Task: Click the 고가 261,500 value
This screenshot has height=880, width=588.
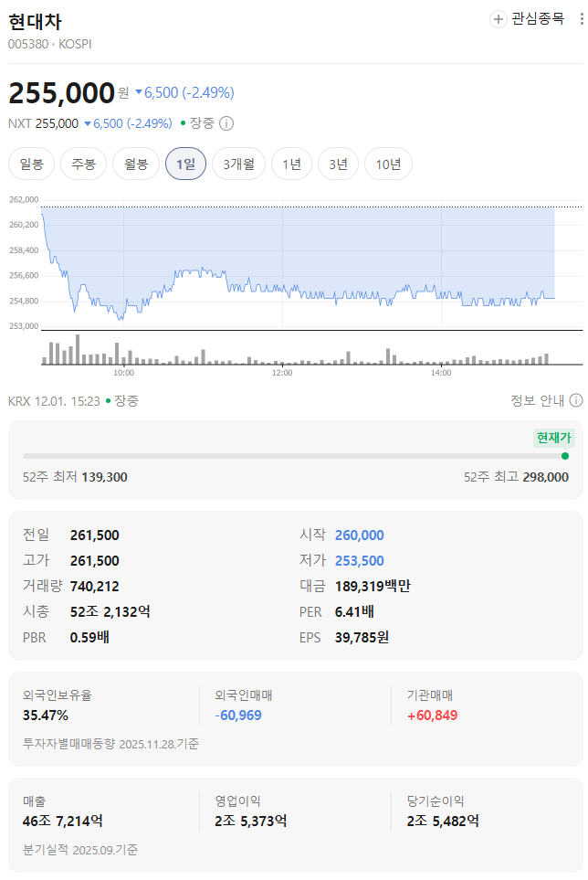Action: point(95,561)
